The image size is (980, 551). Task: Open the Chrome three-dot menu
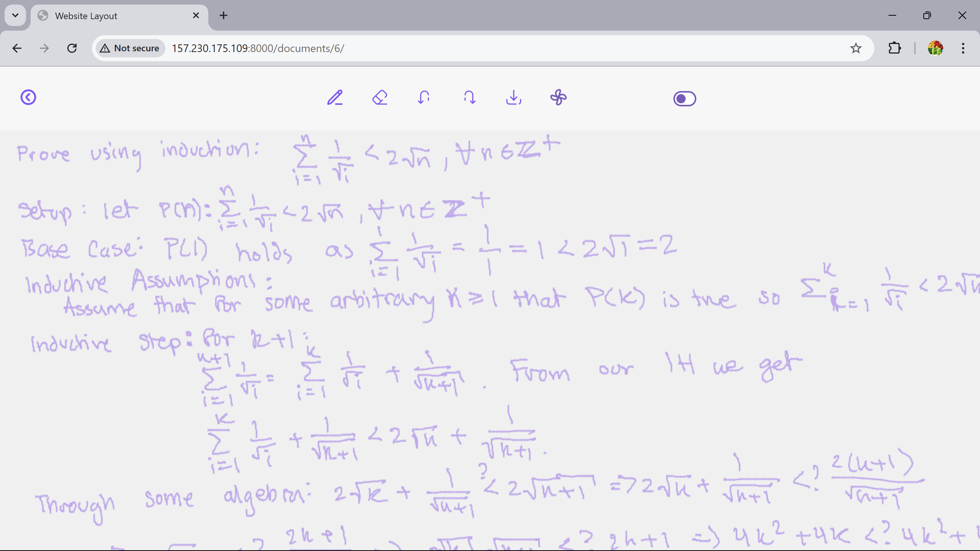pos(963,48)
